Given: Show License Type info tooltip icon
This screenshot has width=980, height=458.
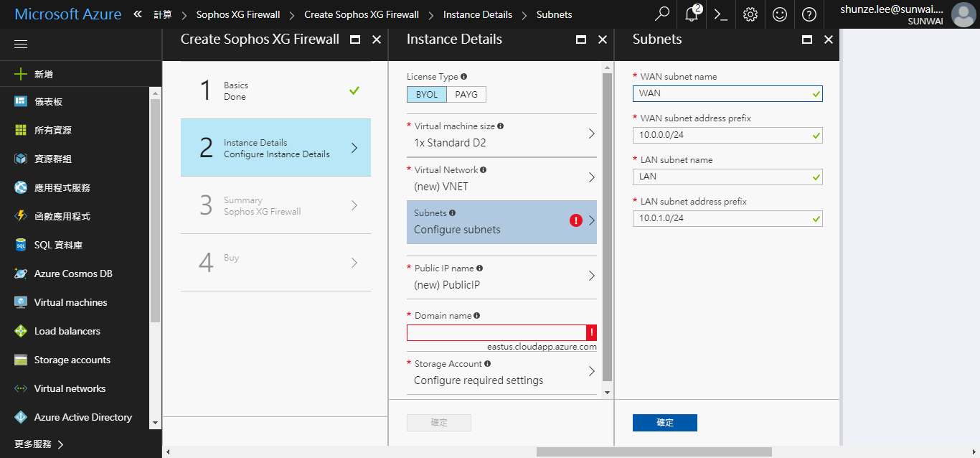Looking at the screenshot, I should [464, 76].
